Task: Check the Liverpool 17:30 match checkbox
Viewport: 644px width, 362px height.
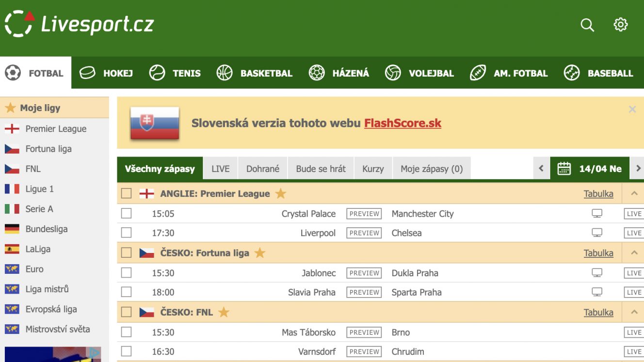Action: click(x=127, y=233)
